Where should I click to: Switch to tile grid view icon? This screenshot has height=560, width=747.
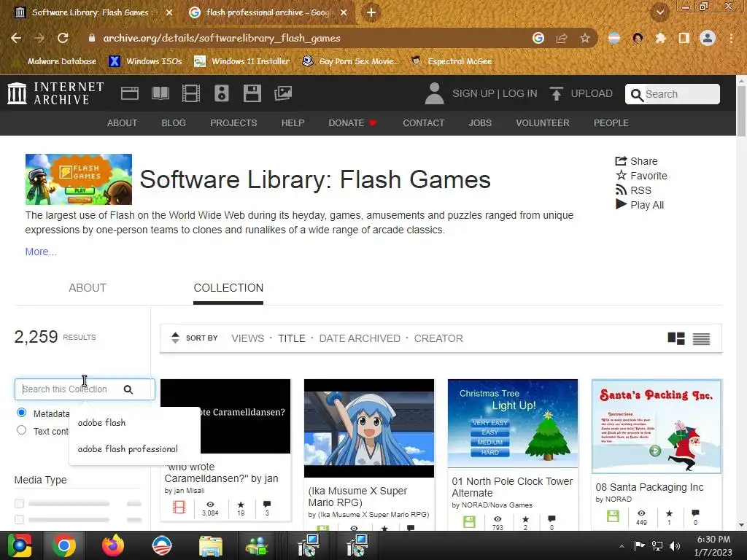[676, 338]
